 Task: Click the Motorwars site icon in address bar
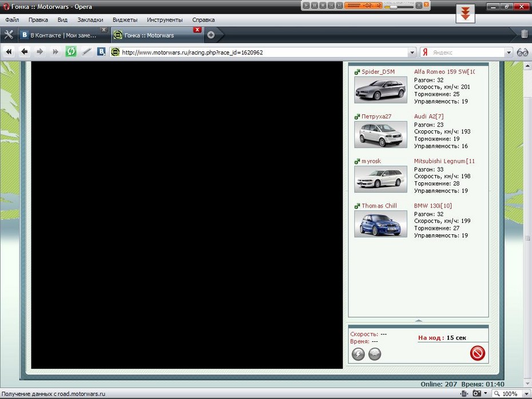(x=116, y=52)
